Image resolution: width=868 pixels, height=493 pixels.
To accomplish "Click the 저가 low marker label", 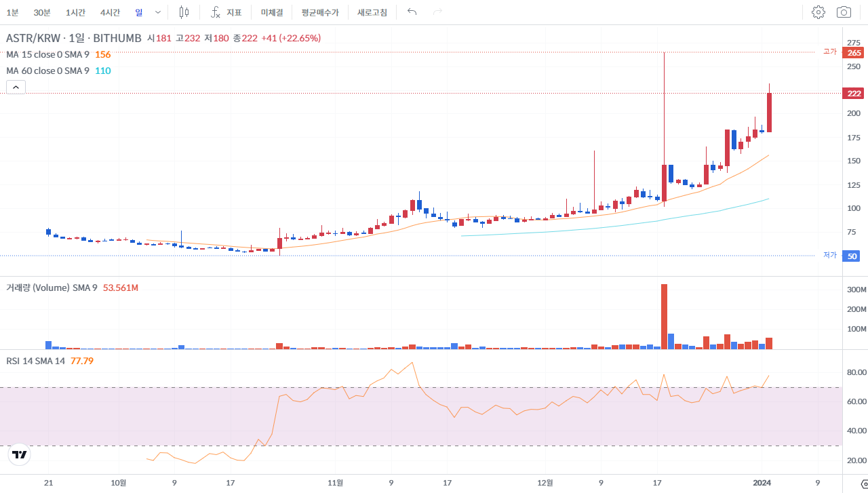I will 830,255.
